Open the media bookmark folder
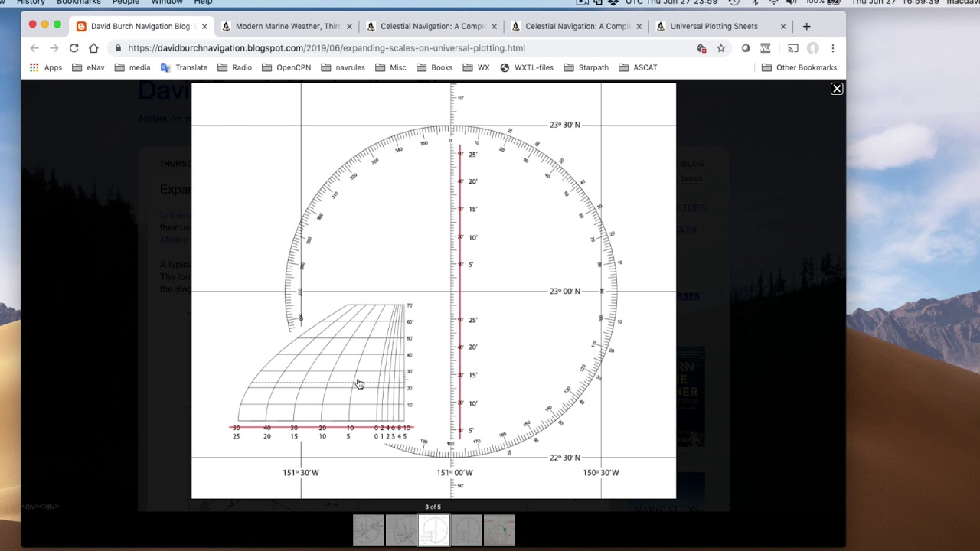 click(x=132, y=67)
